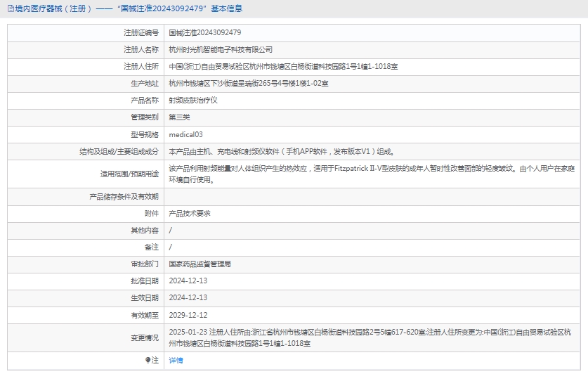
Task: Select product name 射频皮肤治疗仪
Action: click(x=193, y=100)
